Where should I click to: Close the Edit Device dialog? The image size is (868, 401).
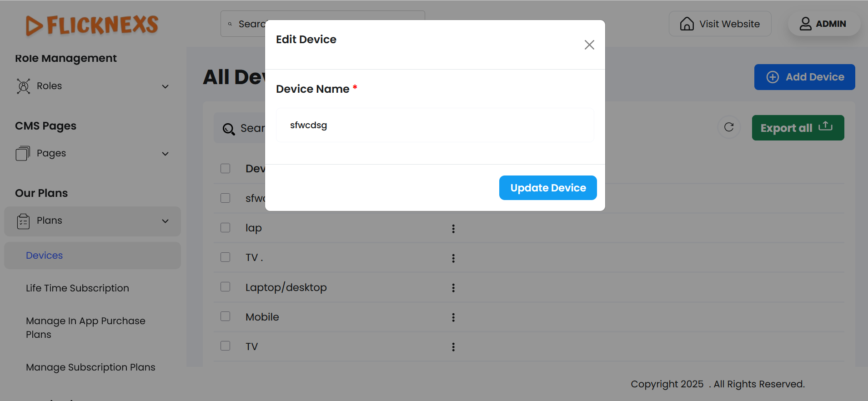(x=589, y=45)
